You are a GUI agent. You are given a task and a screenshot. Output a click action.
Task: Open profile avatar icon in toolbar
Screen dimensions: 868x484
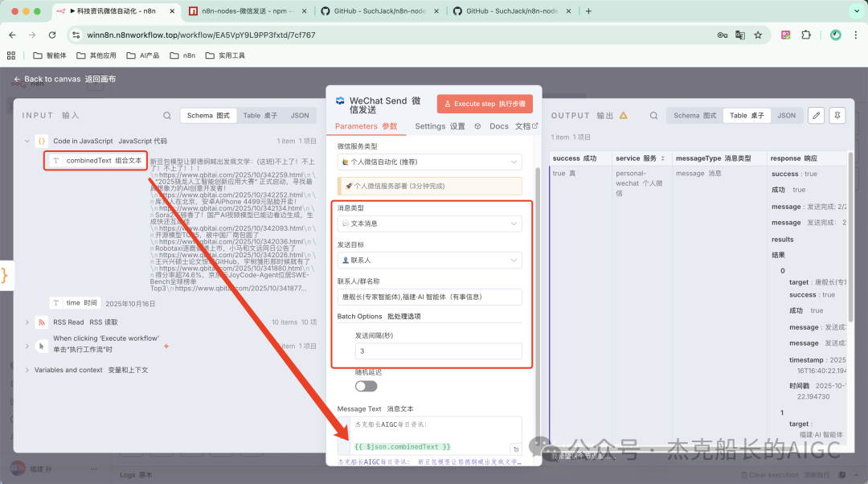pos(836,35)
